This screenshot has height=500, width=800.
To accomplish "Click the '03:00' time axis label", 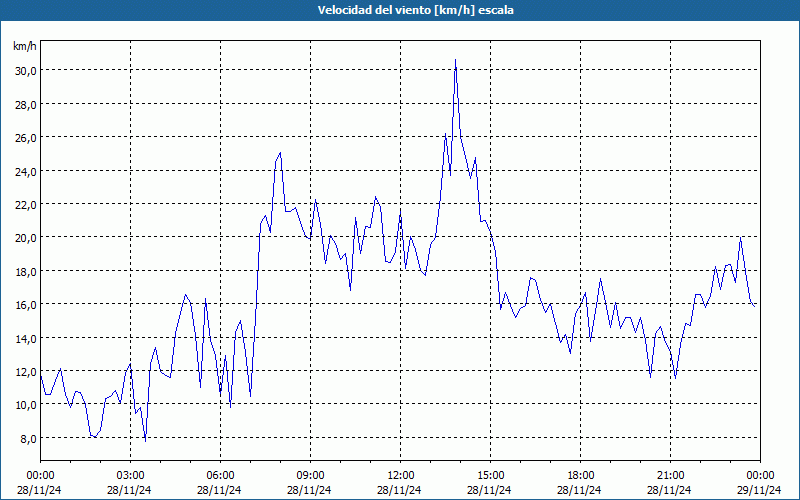I will point(131,476).
